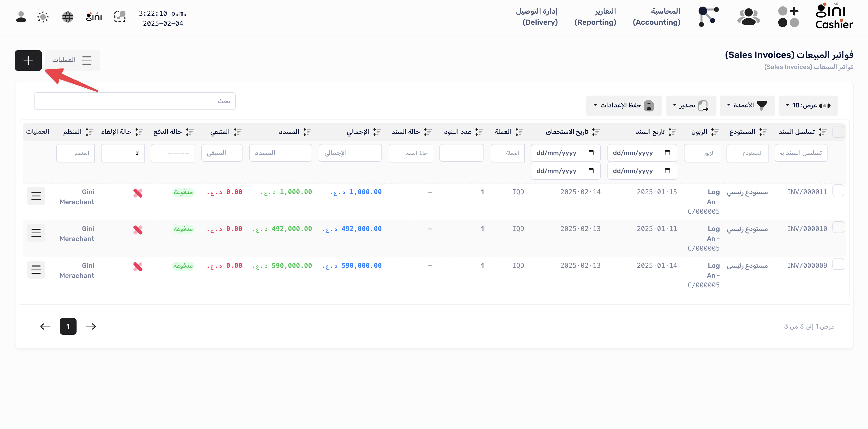The image size is (868, 429).
Task: Sort by تاريخ السند column icon
Action: (673, 132)
